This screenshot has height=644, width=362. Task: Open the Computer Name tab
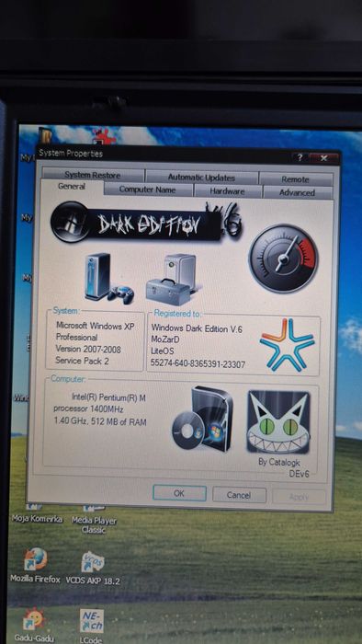[x=148, y=190]
